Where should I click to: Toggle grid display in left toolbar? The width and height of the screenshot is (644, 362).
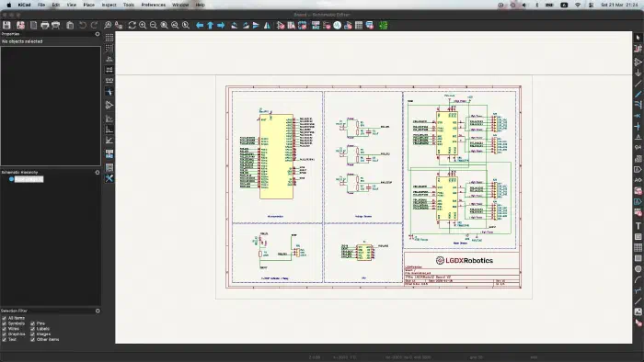coord(109,38)
